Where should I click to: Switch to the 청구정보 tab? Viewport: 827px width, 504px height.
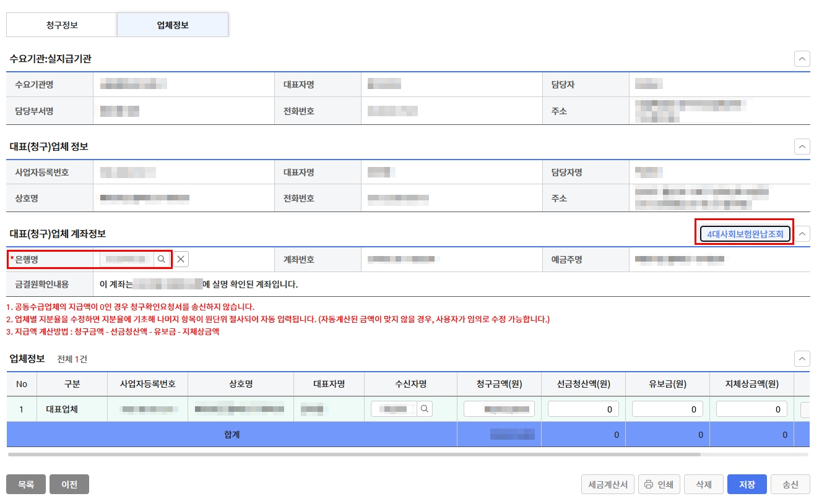coord(61,24)
